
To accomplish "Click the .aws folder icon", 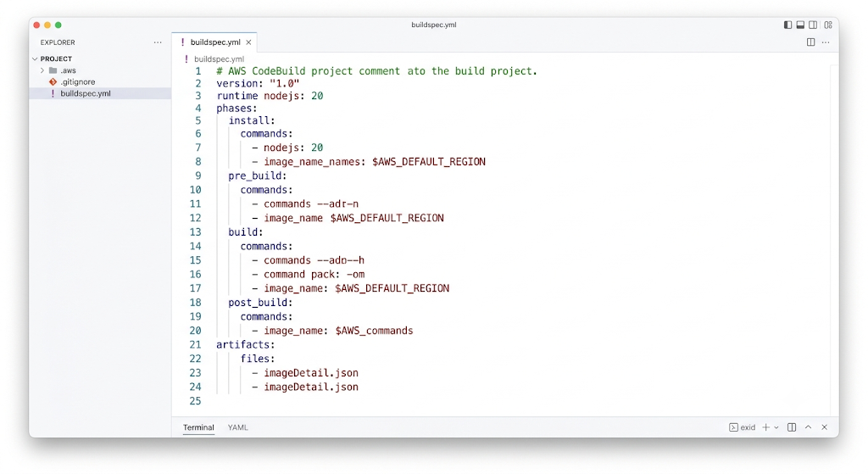I will 53,70.
